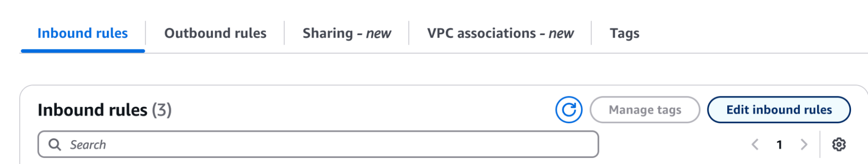Click Edit inbound rules button
The width and height of the screenshot is (868, 164).
coord(779,110)
